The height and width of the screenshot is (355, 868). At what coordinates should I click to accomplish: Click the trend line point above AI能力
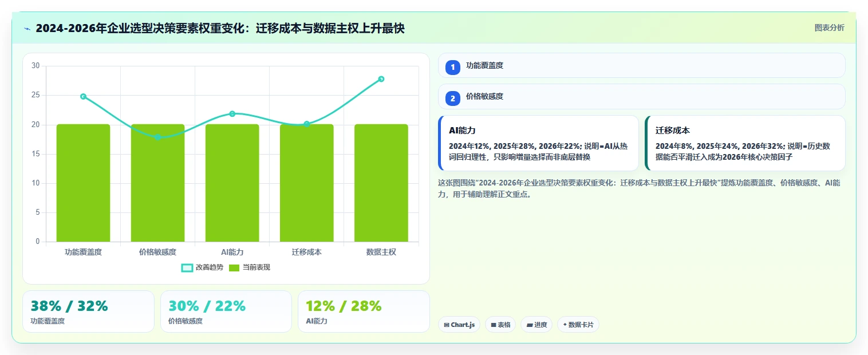232,113
